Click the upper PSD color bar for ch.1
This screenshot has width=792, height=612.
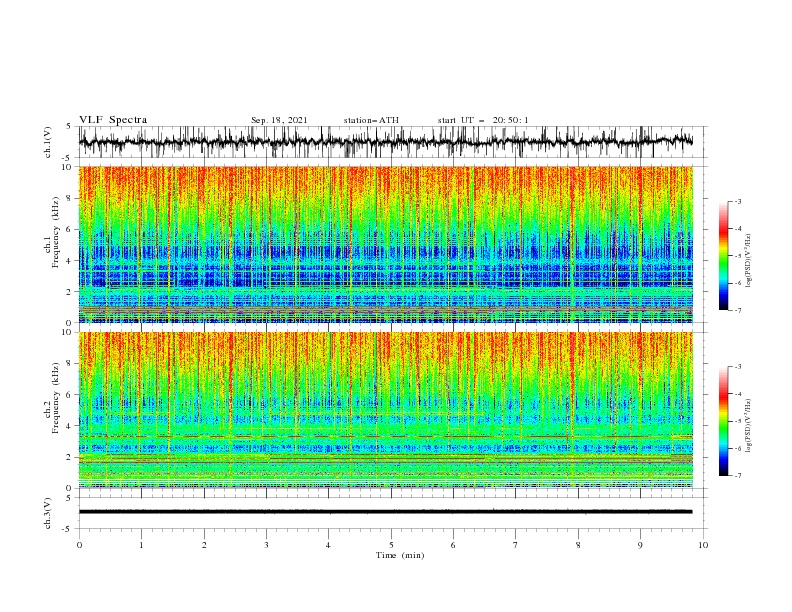[x=724, y=255]
